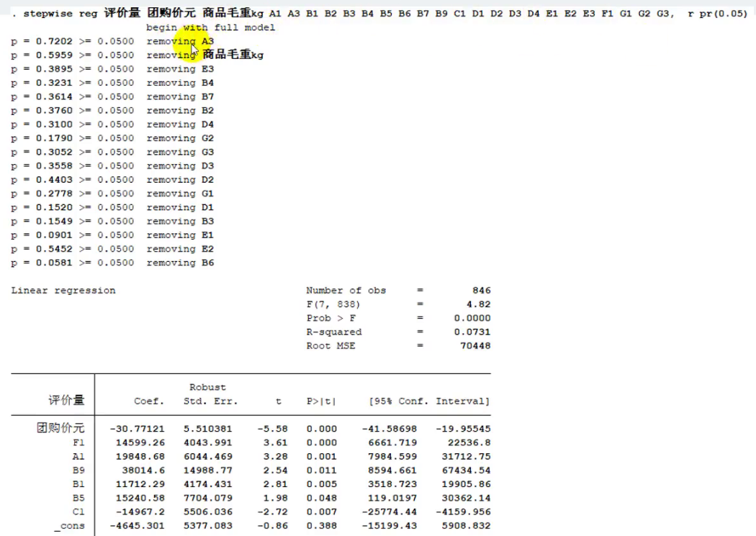The height and width of the screenshot is (536, 756).
Task: Click the "Linear regression" heading
Action: coord(63,291)
